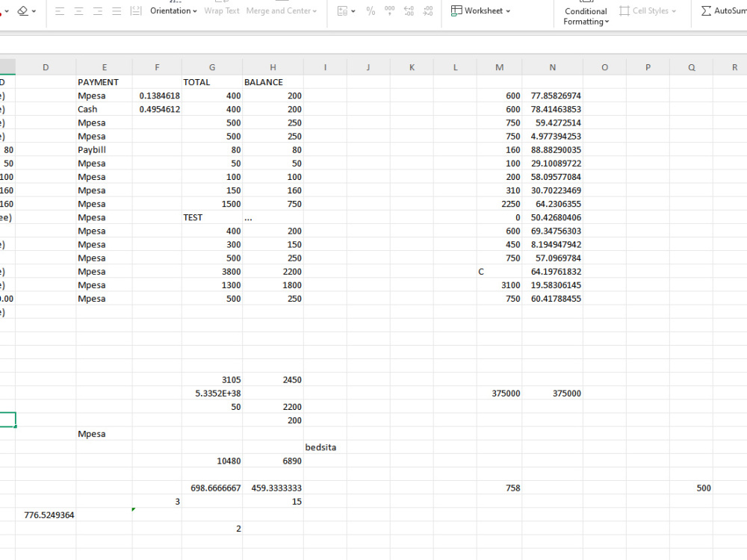Select the cell containing Paybill
747x560 pixels.
click(x=105, y=149)
